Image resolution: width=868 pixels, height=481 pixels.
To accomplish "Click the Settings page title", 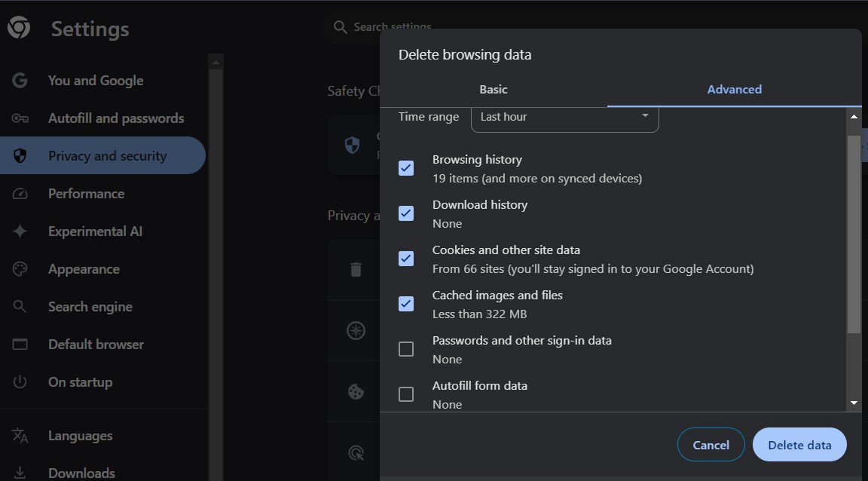I will pos(90,29).
